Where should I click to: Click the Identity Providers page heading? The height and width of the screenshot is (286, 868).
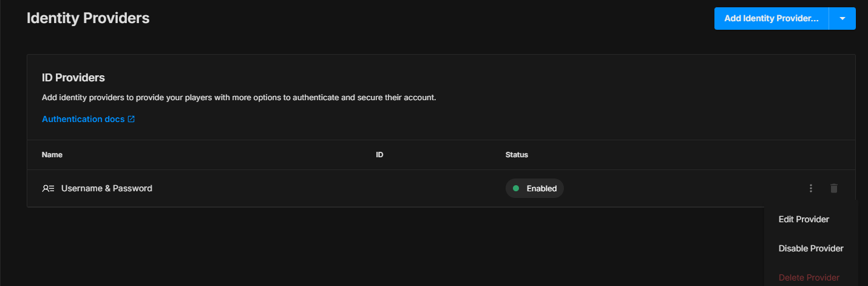88,18
